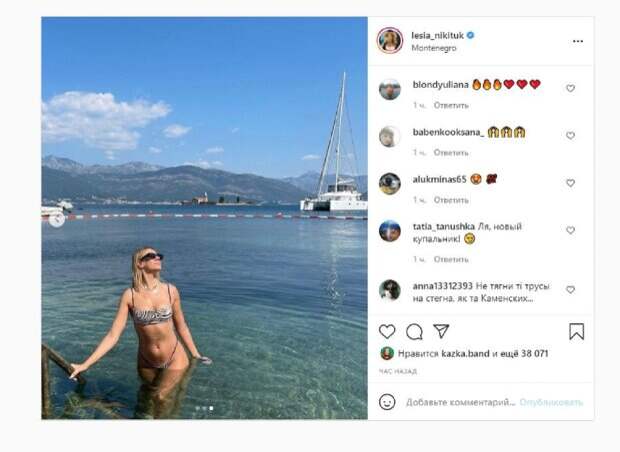Select the first carousel dot indicator
This screenshot has height=452, width=620.
coord(197,408)
